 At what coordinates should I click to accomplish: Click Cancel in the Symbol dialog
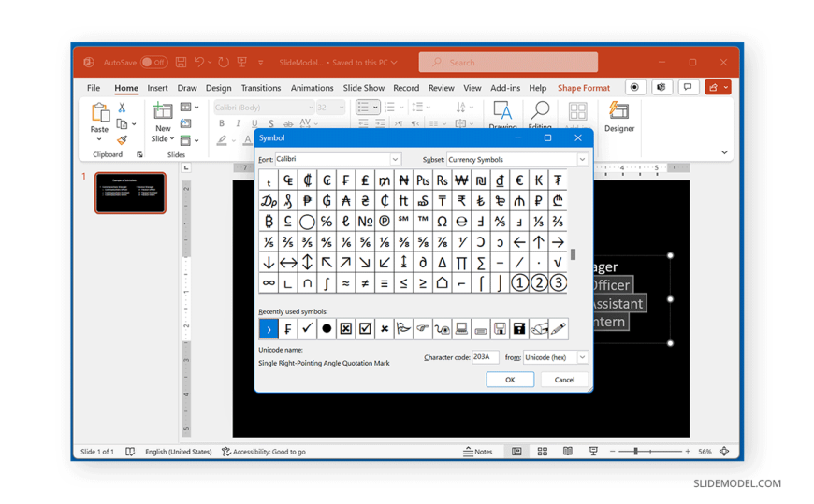(x=564, y=380)
